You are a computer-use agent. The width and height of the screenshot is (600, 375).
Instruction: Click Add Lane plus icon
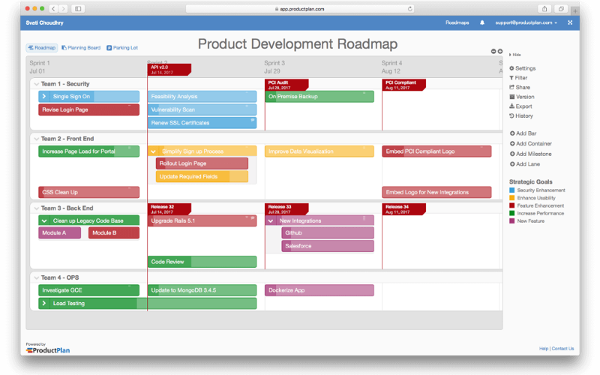click(x=512, y=164)
